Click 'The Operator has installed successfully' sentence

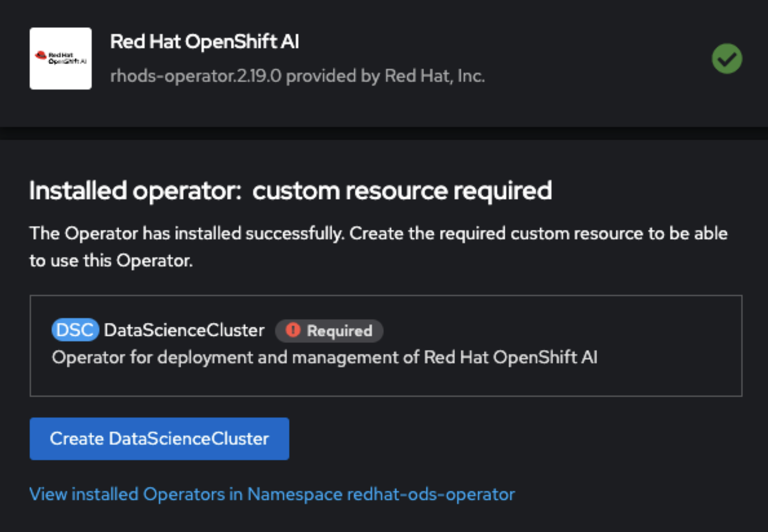186,233
